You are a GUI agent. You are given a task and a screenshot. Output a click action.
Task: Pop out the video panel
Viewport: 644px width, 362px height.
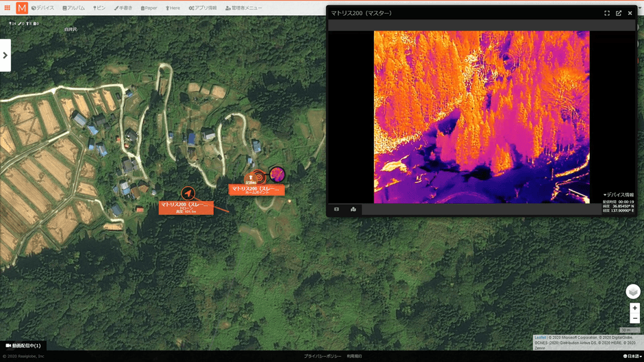(618, 13)
